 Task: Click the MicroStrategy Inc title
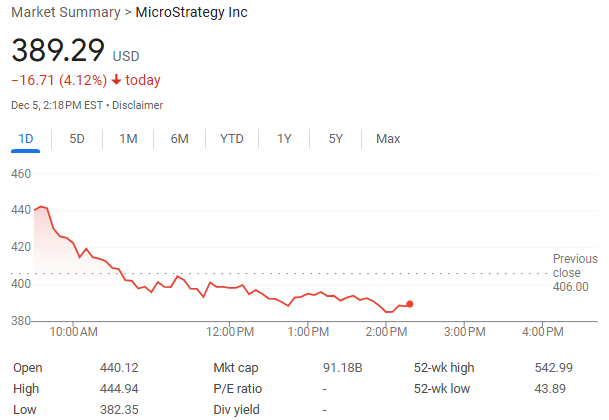(x=190, y=13)
